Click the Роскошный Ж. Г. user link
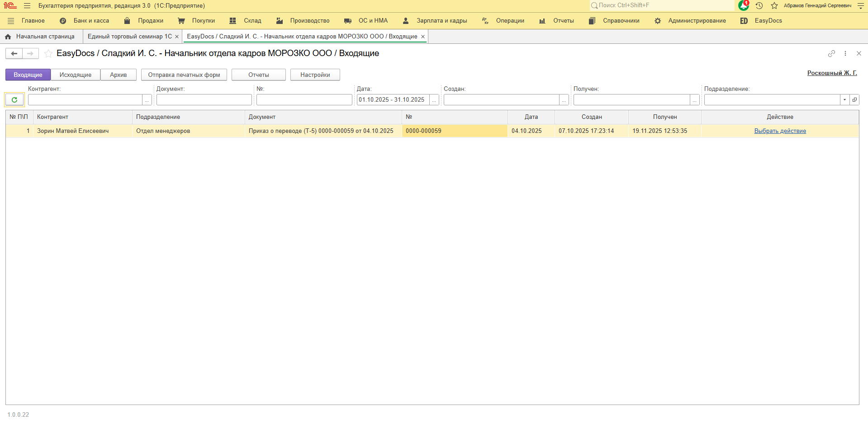Image resolution: width=868 pixels, height=424 pixels. (832, 73)
